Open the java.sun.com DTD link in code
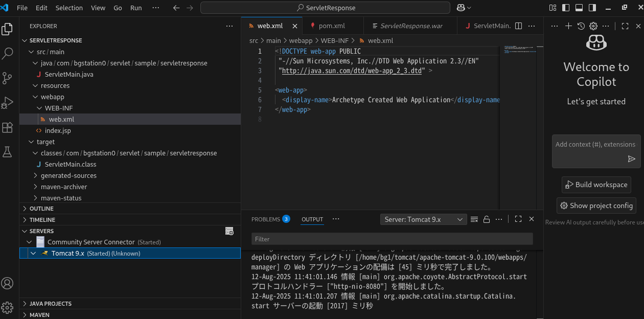Screen dimensions: 644x319 pyautogui.click(x=352, y=71)
